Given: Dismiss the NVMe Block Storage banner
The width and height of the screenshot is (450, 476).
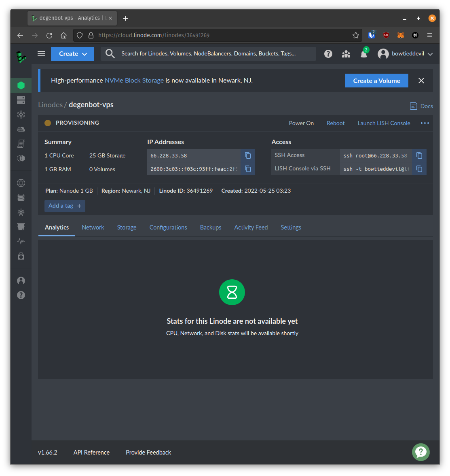Looking at the screenshot, I should [x=421, y=81].
